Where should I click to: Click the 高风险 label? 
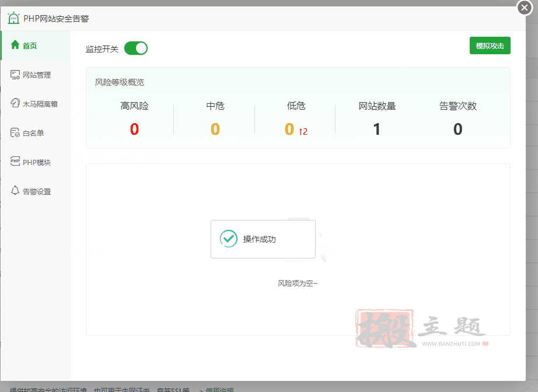[134, 106]
